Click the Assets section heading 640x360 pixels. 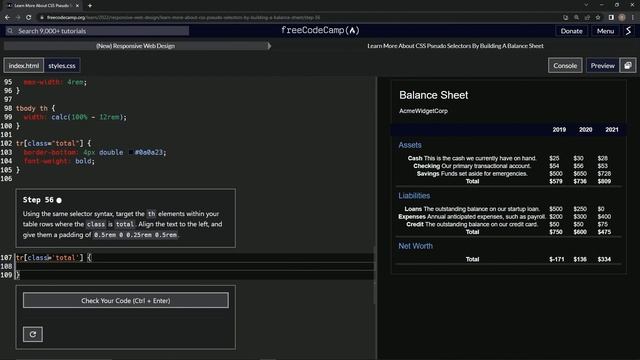coord(410,145)
